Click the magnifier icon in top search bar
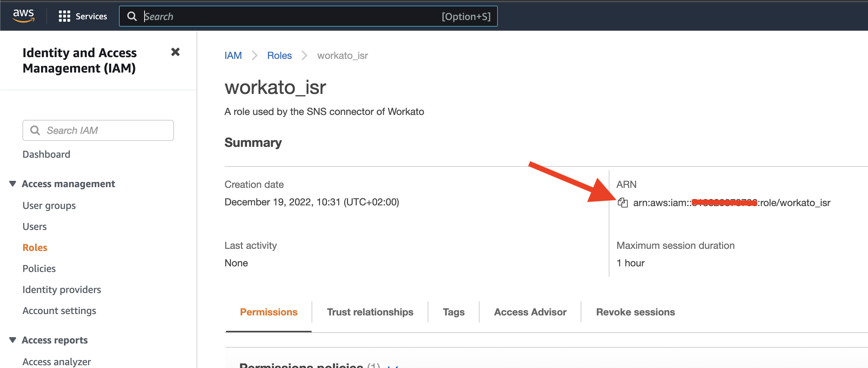This screenshot has width=868, height=368. tap(132, 16)
